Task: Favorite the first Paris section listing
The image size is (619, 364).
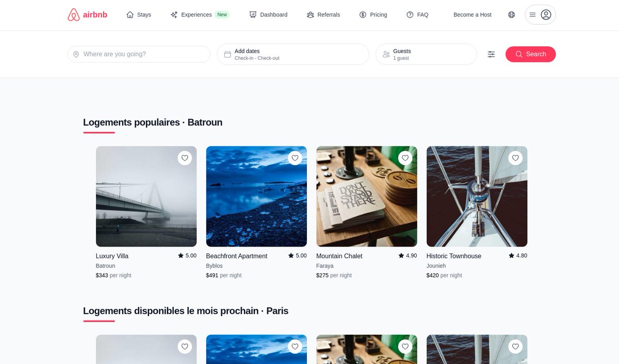Action: (185, 347)
